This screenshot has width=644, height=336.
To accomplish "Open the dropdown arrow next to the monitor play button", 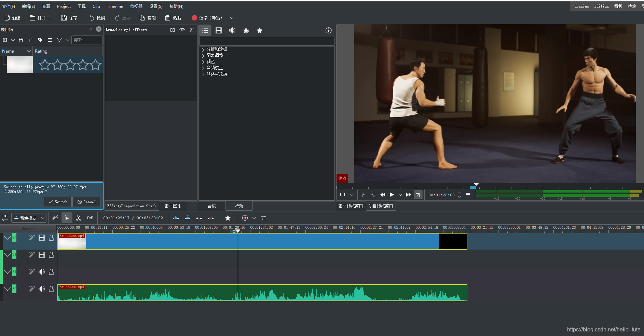I will 400,195.
